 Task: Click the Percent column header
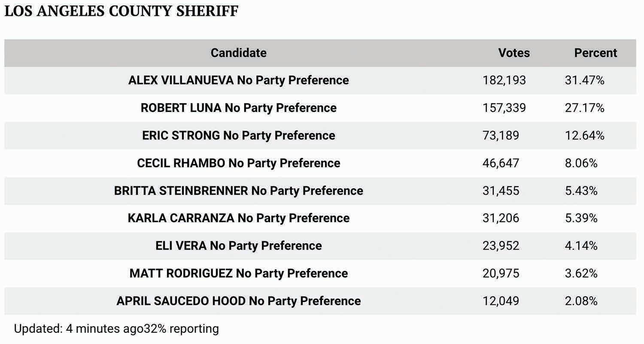click(x=595, y=53)
